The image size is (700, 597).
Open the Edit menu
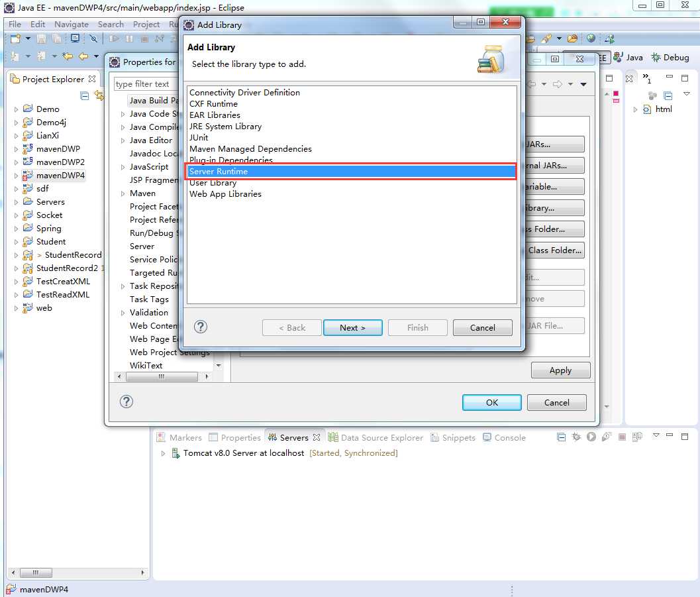tap(38, 24)
